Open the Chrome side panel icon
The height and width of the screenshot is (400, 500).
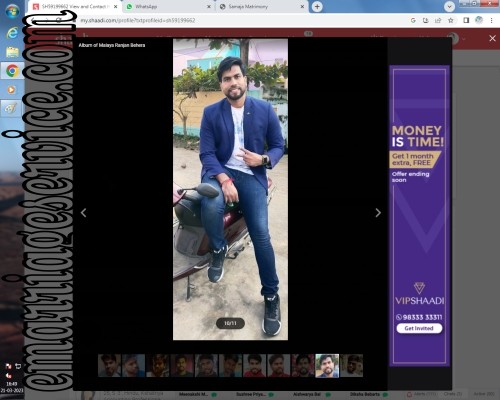(x=466, y=20)
